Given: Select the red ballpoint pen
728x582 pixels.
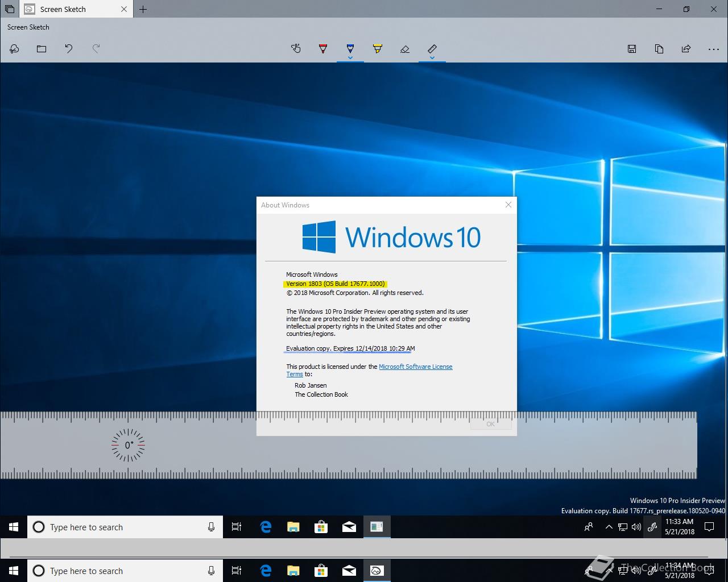Looking at the screenshot, I should (x=323, y=49).
